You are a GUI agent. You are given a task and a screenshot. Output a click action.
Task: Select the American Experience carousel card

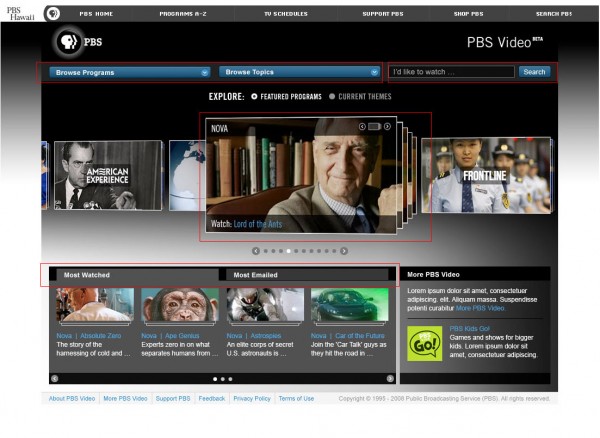click(x=108, y=175)
